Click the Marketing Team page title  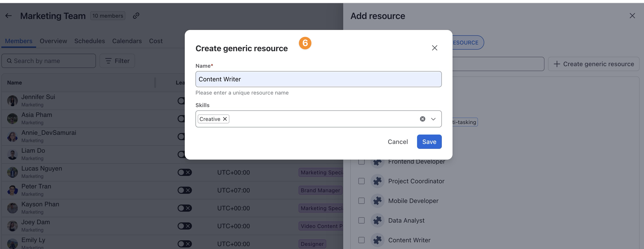pos(53,16)
